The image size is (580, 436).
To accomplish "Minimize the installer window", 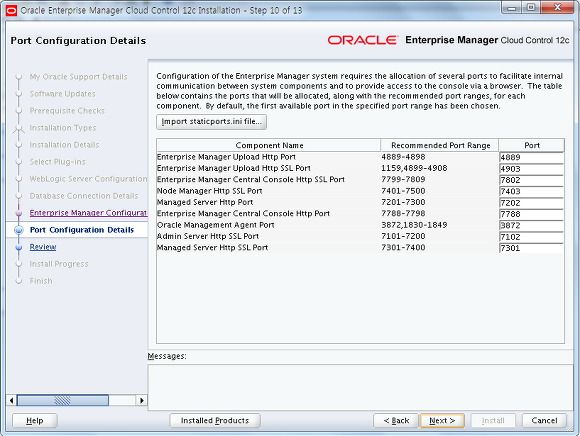I will point(512,8).
